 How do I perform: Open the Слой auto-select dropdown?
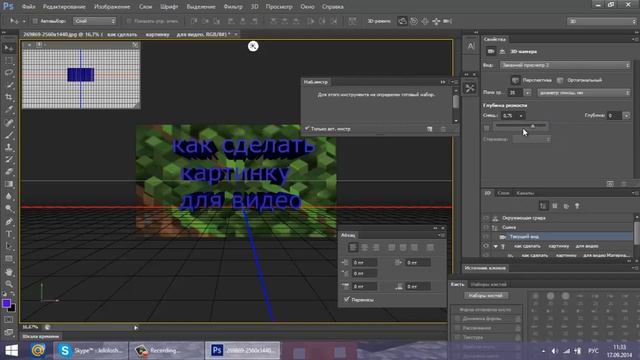pyautogui.click(x=94, y=21)
